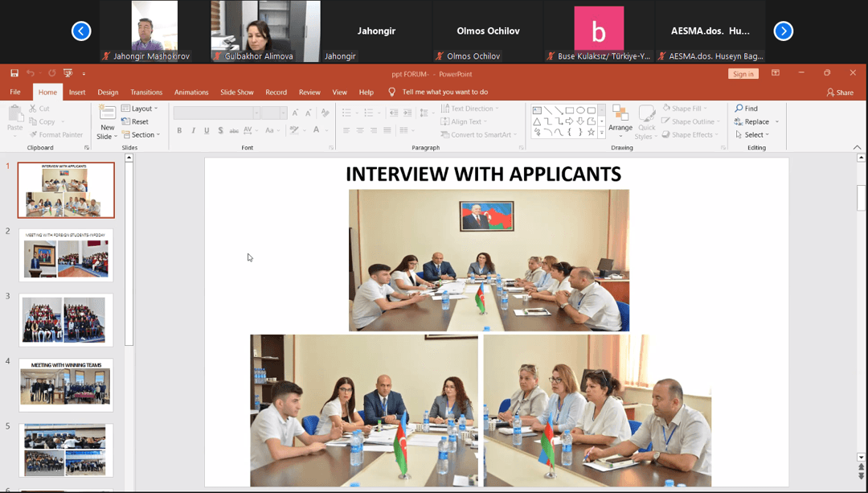The image size is (868, 493).
Task: Click the Cut scissors command
Action: coord(39,109)
